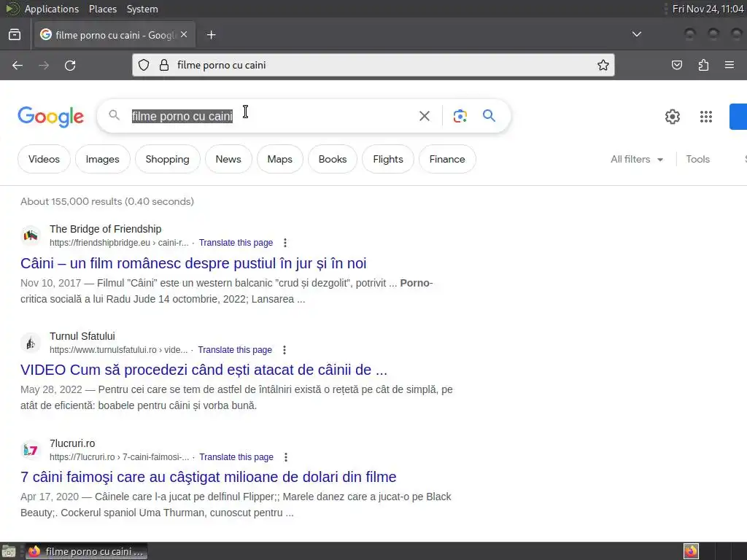This screenshot has height=560, width=747.
Task: Select the Maps filter chip
Action: pos(279,159)
